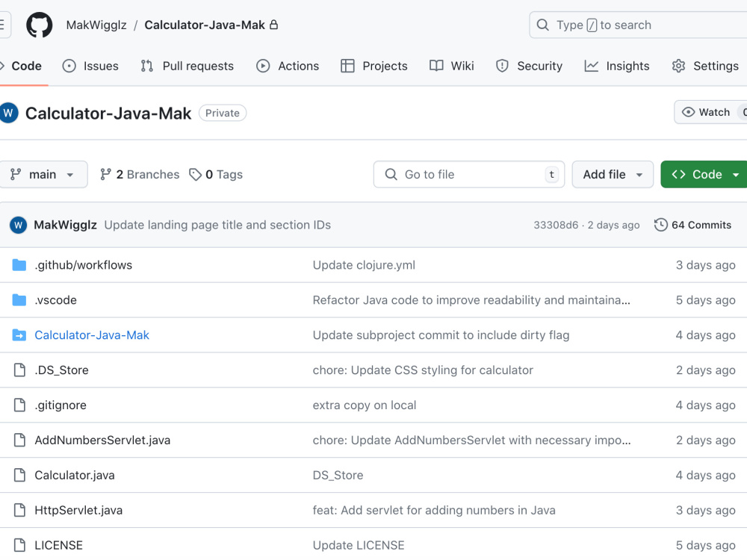
Task: Open the .gitignore file
Action: [61, 405]
